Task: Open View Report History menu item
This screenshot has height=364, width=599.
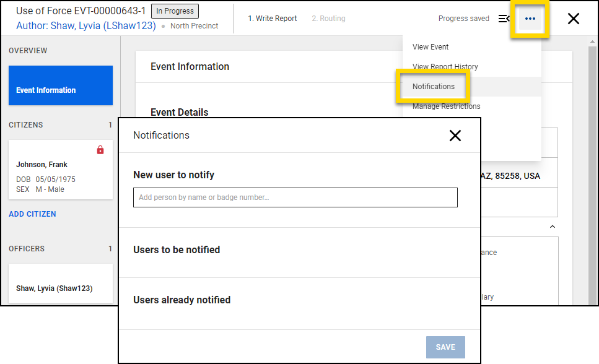Action: pyautogui.click(x=445, y=67)
